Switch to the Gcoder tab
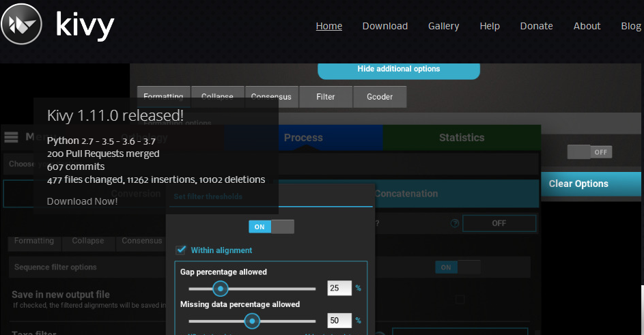Viewport: 644px width, 335px height. click(380, 97)
